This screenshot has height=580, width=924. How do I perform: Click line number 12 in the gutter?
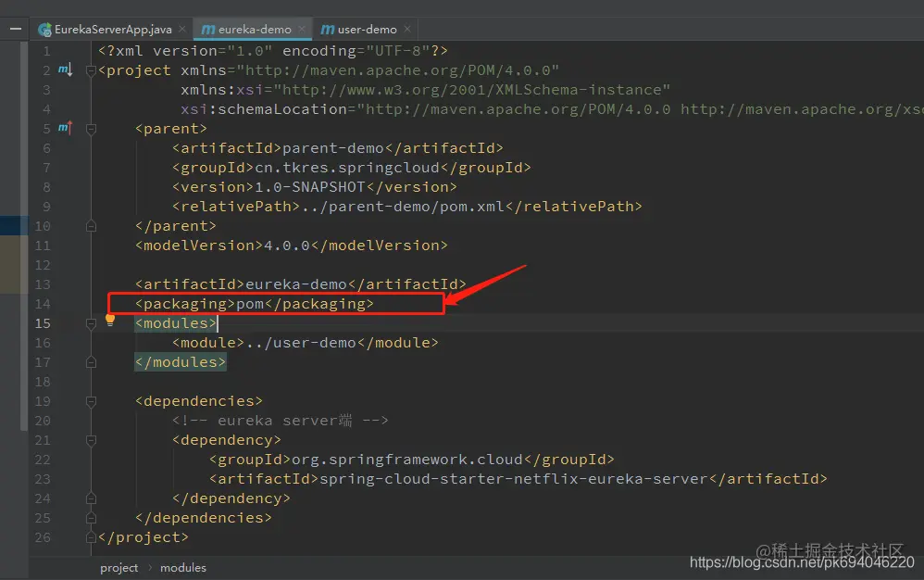coord(43,265)
